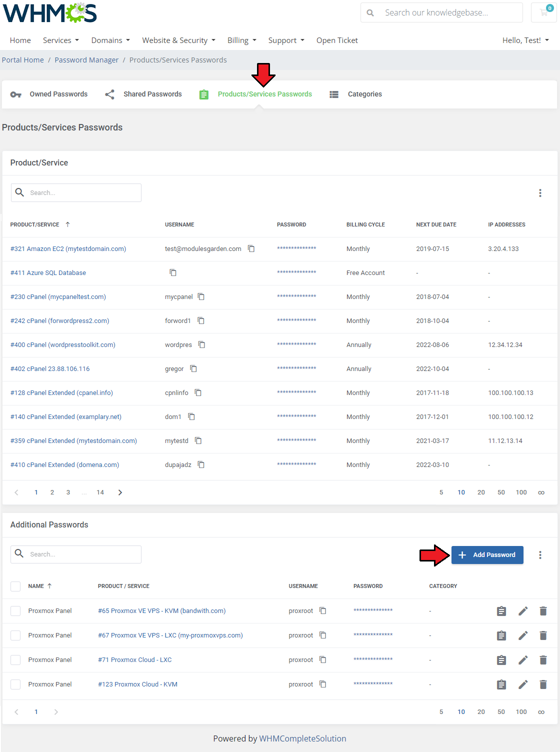Edit password for #71 Proxmox Cloud - LXC
Screen dimensions: 560x752
(x=523, y=660)
